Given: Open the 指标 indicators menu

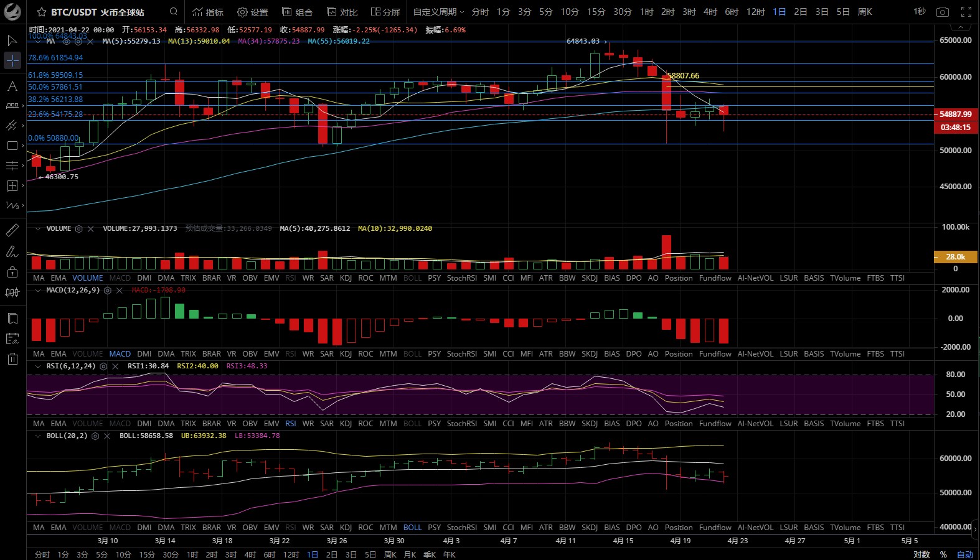Looking at the screenshot, I should (207, 12).
